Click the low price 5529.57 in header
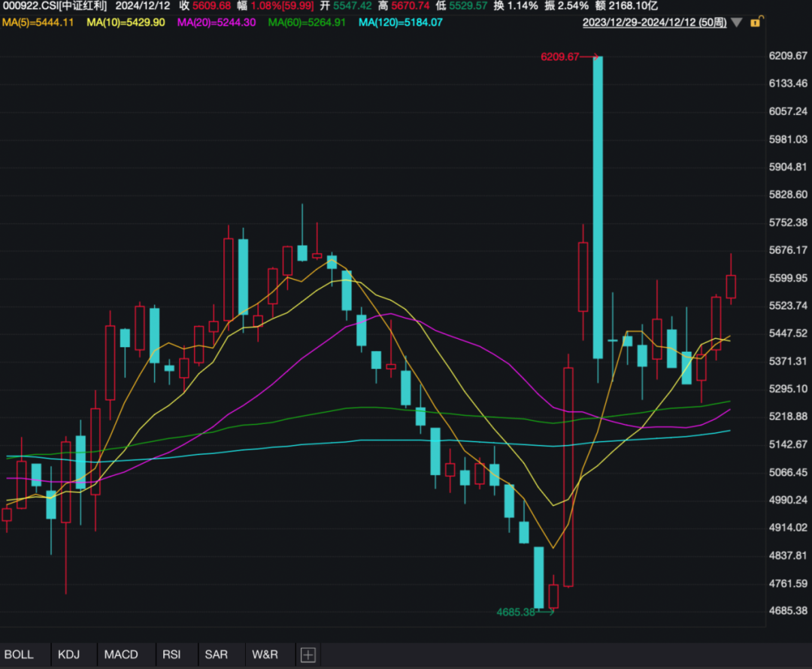Viewport: 812px width, 669px height. coord(468,6)
